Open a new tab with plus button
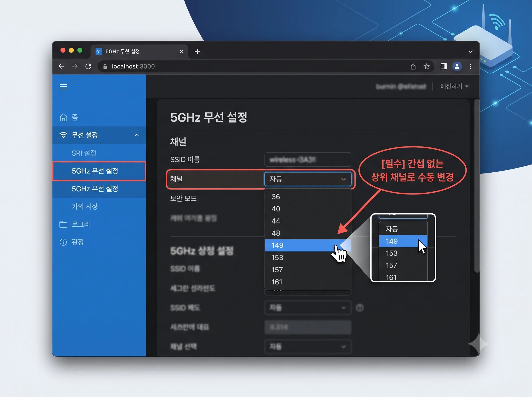This screenshot has height=397, width=532. (197, 51)
